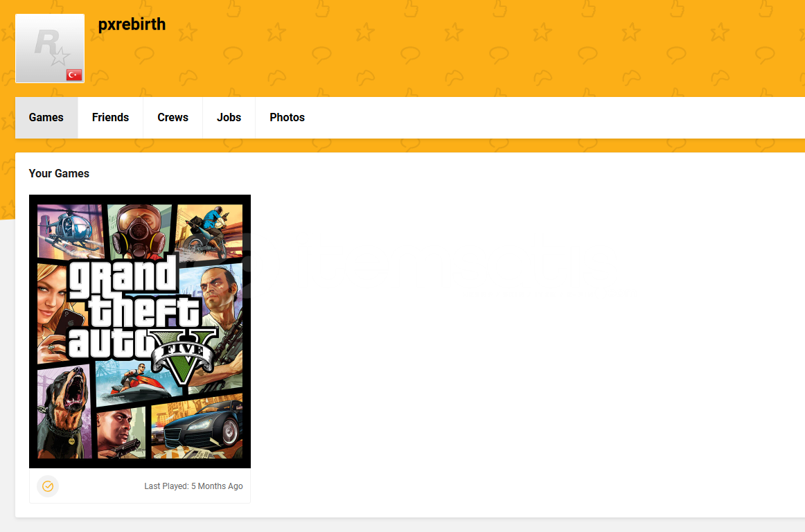
Task: Switch to the Games tab
Action: point(46,118)
